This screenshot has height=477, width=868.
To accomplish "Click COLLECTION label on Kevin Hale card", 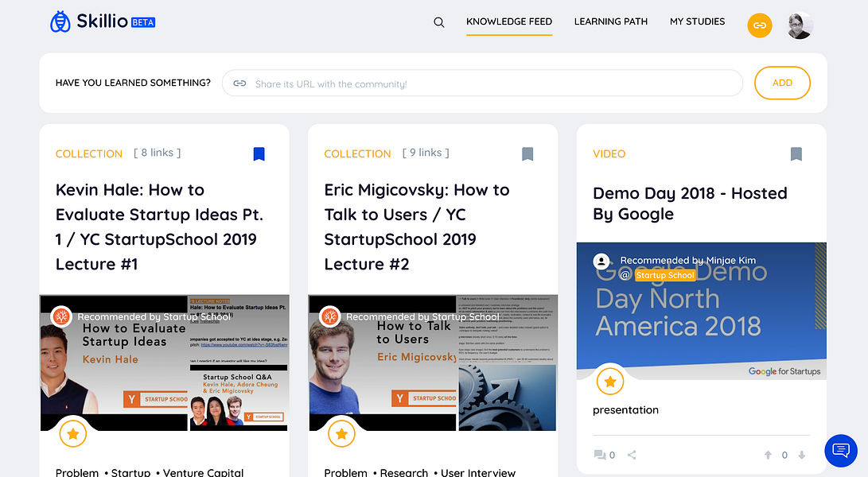I will 88,154.
